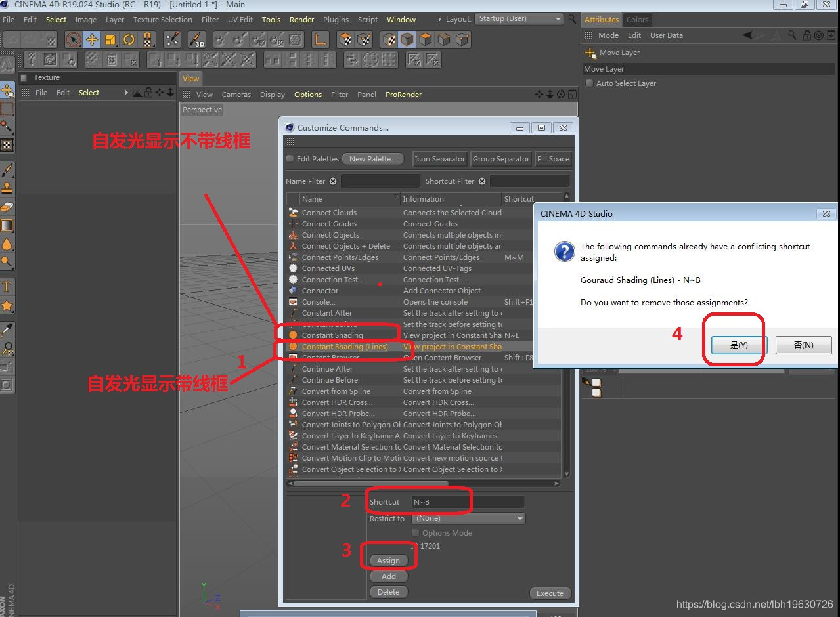Click the Group Separator button
The width and height of the screenshot is (840, 617).
501,159
